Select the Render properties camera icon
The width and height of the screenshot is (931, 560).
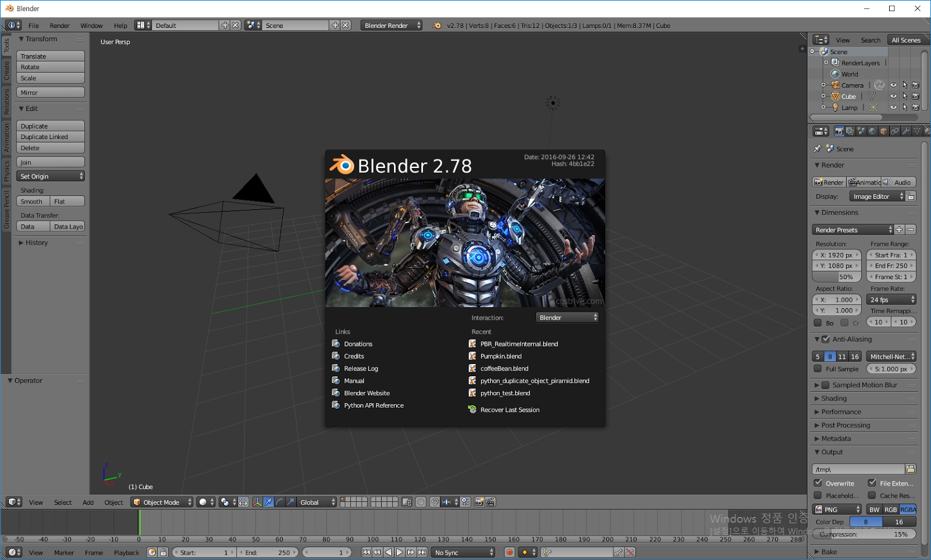[x=839, y=132]
